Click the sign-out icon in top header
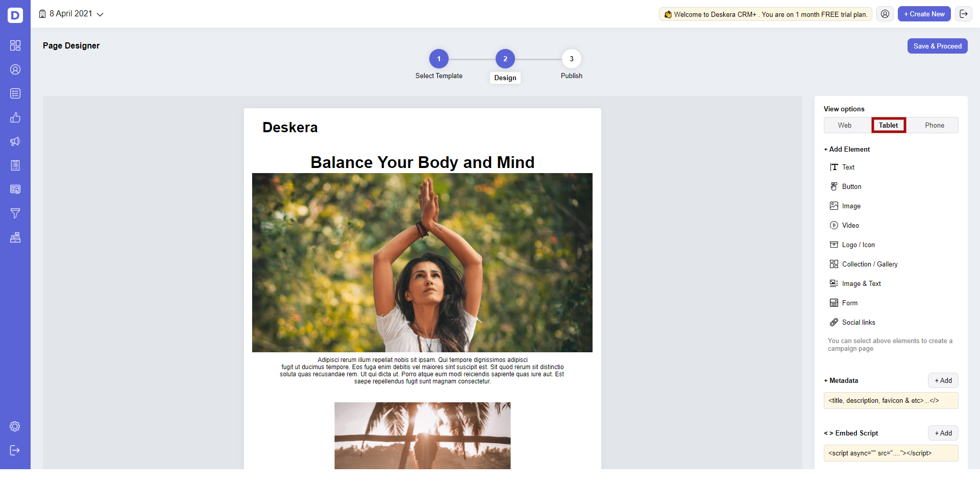 (x=964, y=14)
